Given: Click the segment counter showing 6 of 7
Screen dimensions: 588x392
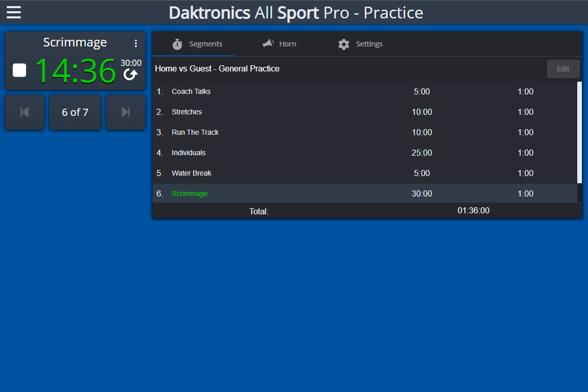Looking at the screenshot, I should coord(75,112).
